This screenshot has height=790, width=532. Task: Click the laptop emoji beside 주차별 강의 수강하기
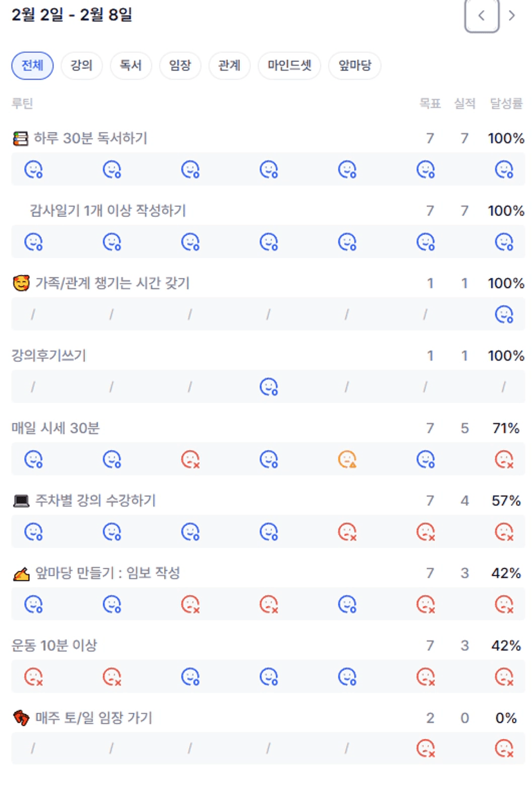click(x=21, y=501)
